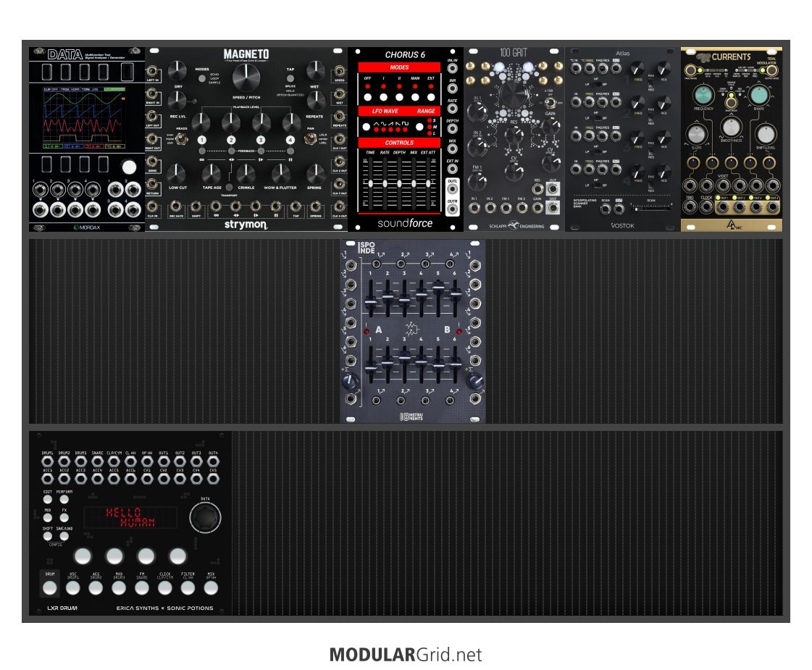Adjust Atlas filter 1 FREQ knob

[x=637, y=69]
